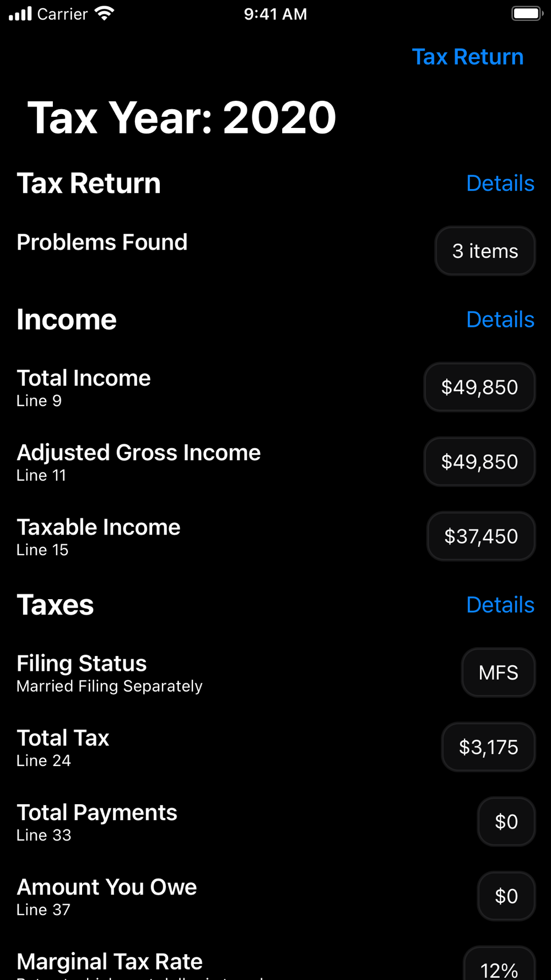Tap the cellular signal bars icon
The height and width of the screenshot is (980, 551).
20,13
